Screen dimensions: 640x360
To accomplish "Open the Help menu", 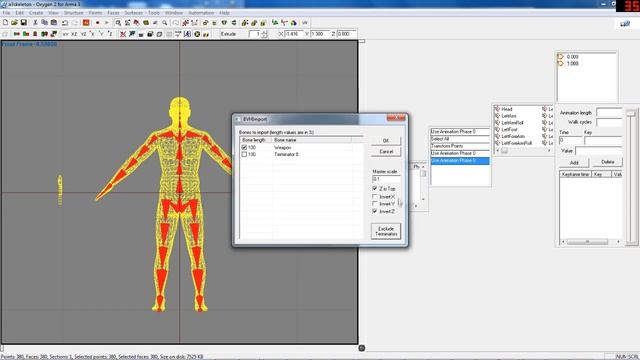I will [224, 13].
